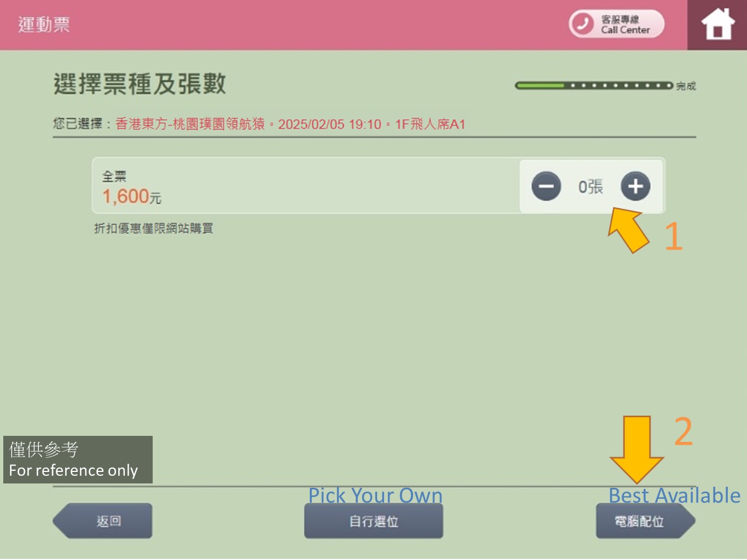Click the 1,600元 ticket price
Viewport: 747px width, 560px height.
click(131, 196)
